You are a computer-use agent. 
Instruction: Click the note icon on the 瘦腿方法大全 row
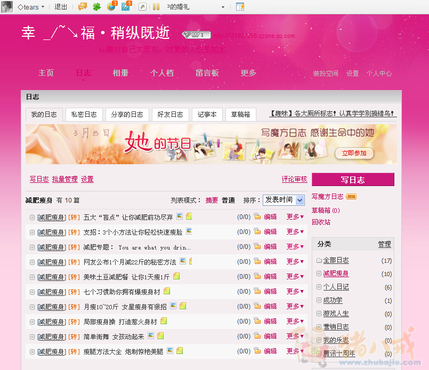(180, 350)
